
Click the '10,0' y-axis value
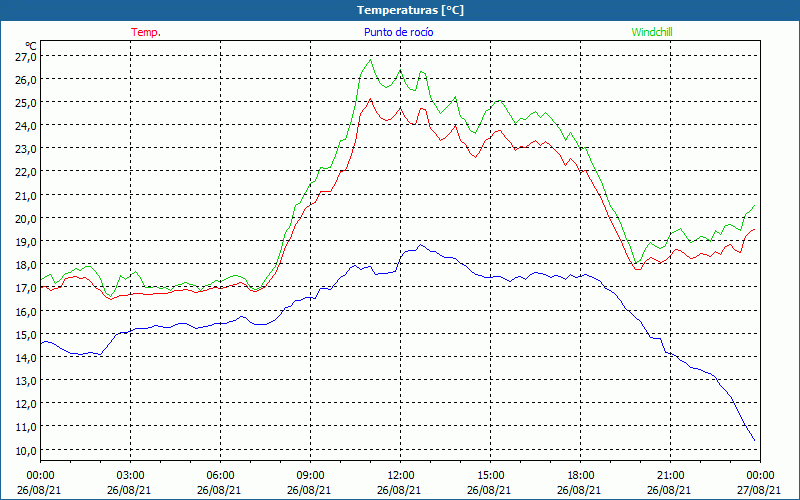(x=26, y=450)
